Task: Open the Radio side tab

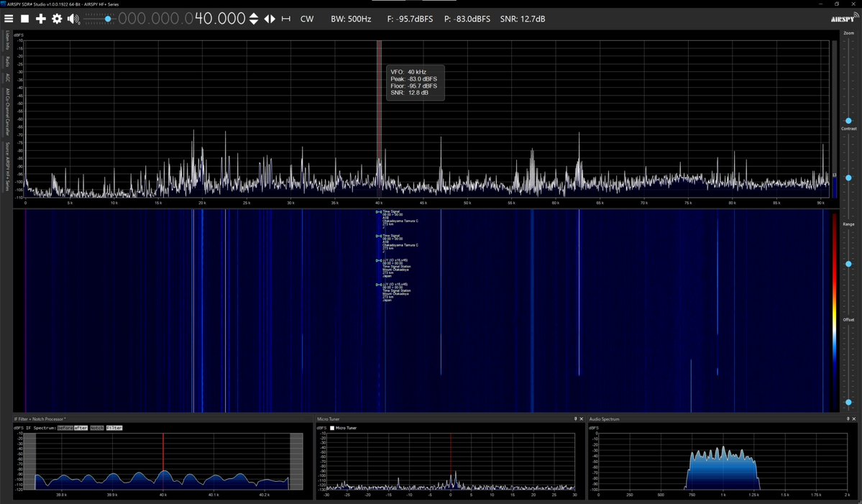Action: pyautogui.click(x=7, y=61)
